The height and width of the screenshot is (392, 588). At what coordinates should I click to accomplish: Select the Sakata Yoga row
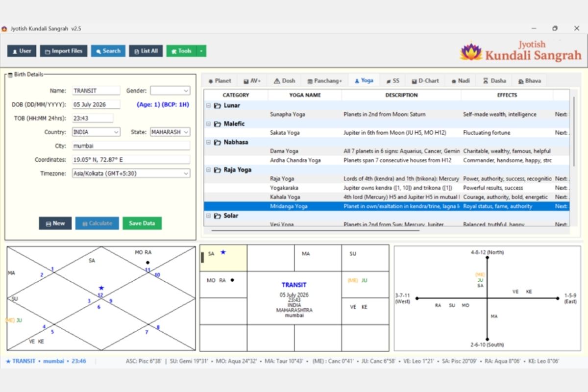coord(387,133)
